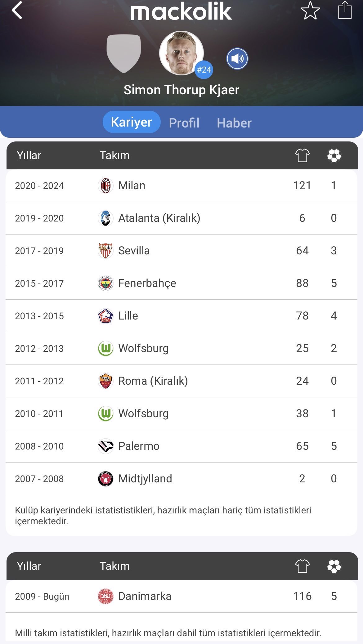The height and width of the screenshot is (644, 363).
Task: Tap the Sevilla club crest
Action: click(105, 251)
